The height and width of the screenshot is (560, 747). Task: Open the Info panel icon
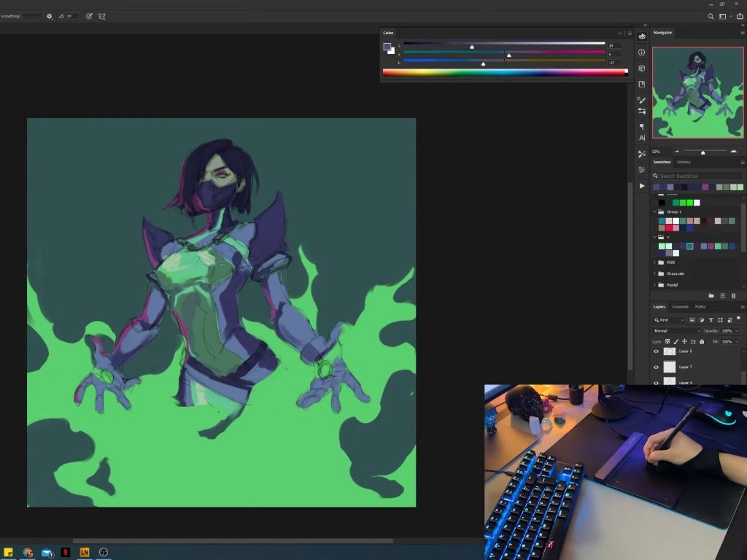pyautogui.click(x=642, y=52)
